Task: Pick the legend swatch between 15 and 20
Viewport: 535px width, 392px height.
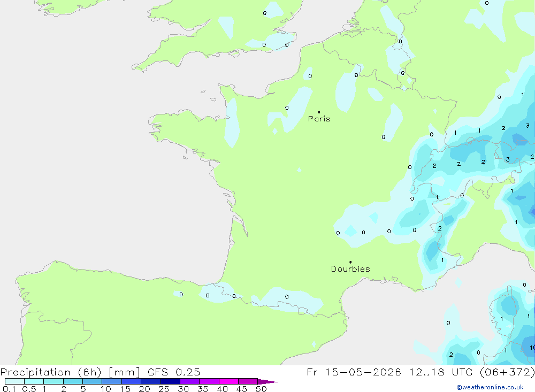Action: [x=132, y=381]
